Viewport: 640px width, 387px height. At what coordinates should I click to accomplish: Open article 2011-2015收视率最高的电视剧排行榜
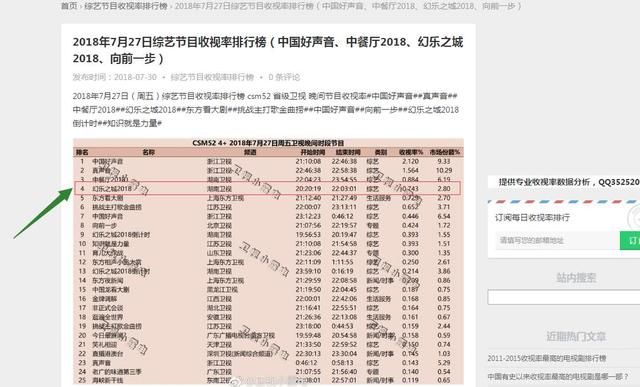[547, 358]
